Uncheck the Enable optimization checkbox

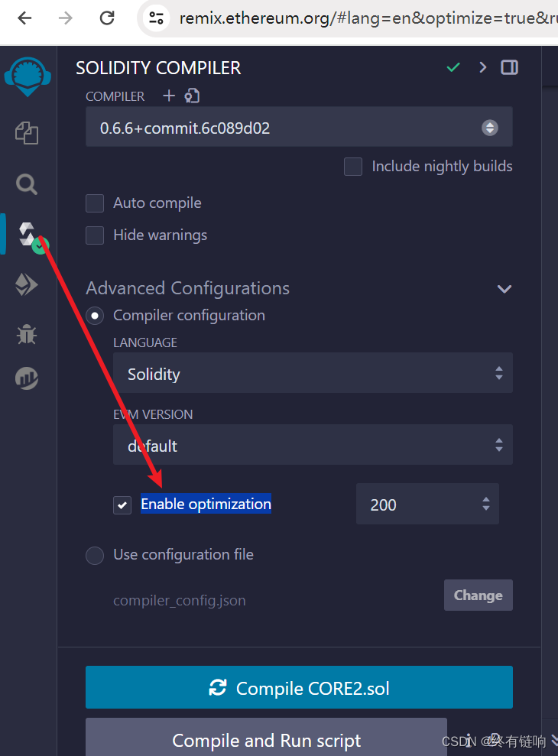[122, 505]
